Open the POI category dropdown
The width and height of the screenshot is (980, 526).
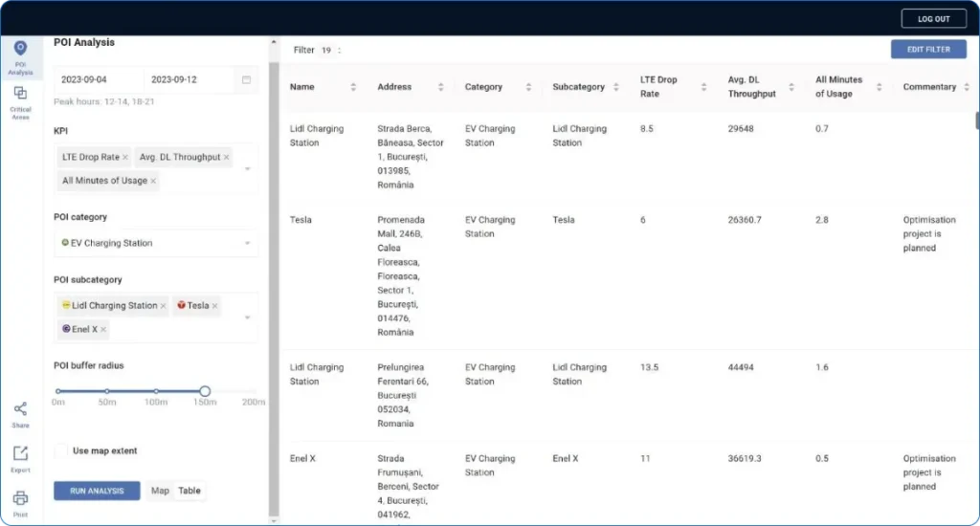[x=248, y=244]
